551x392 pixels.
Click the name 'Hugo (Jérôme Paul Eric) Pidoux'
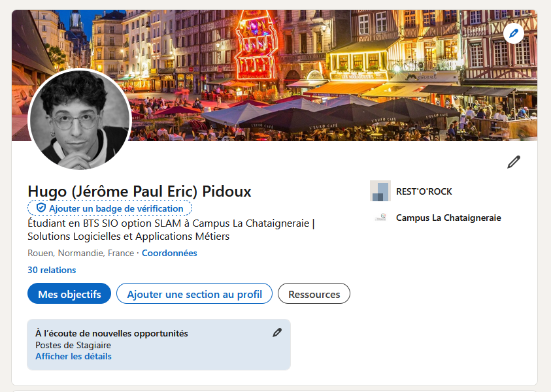(x=139, y=191)
